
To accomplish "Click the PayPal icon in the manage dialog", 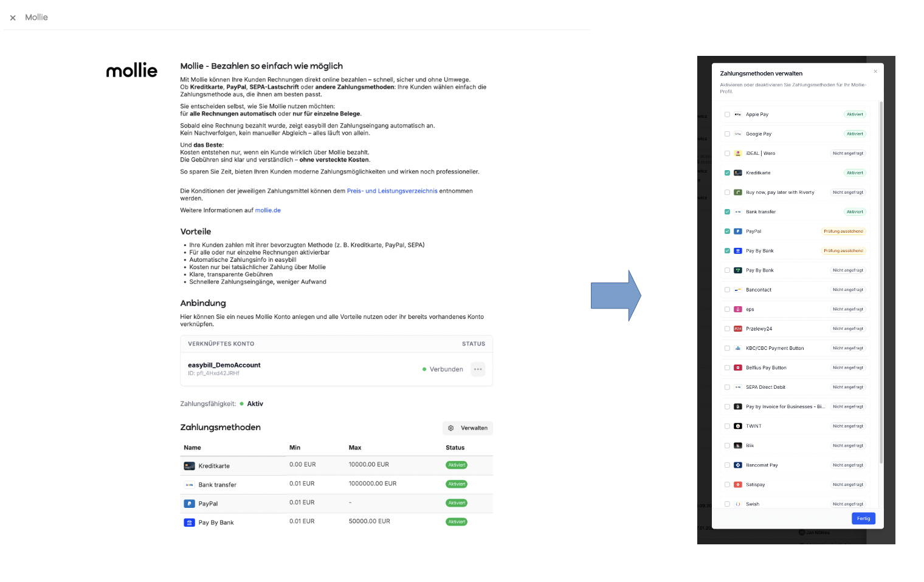I will (737, 231).
